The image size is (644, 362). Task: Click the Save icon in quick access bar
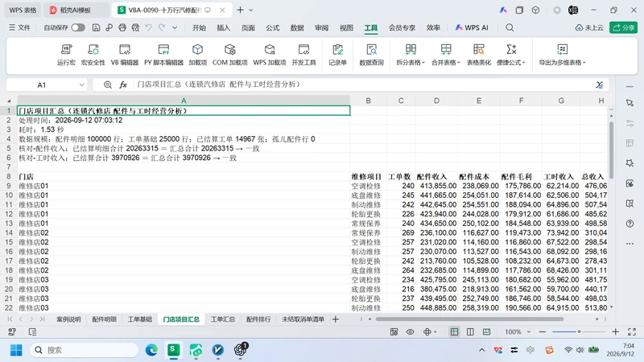(x=96, y=27)
